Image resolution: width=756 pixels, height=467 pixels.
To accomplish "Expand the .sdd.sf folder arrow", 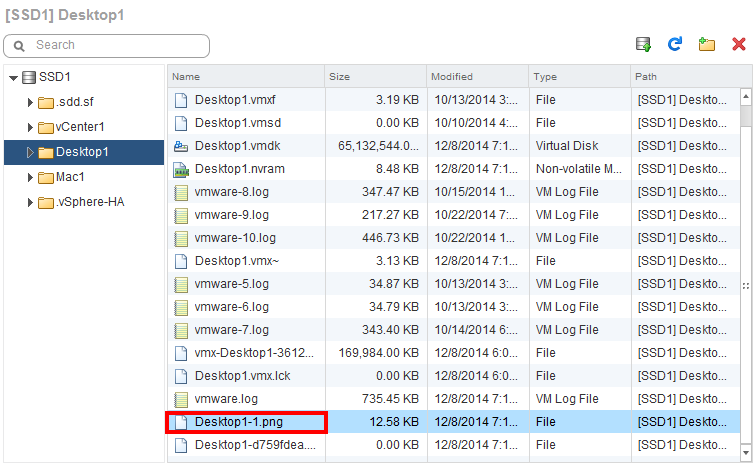I will 30,102.
